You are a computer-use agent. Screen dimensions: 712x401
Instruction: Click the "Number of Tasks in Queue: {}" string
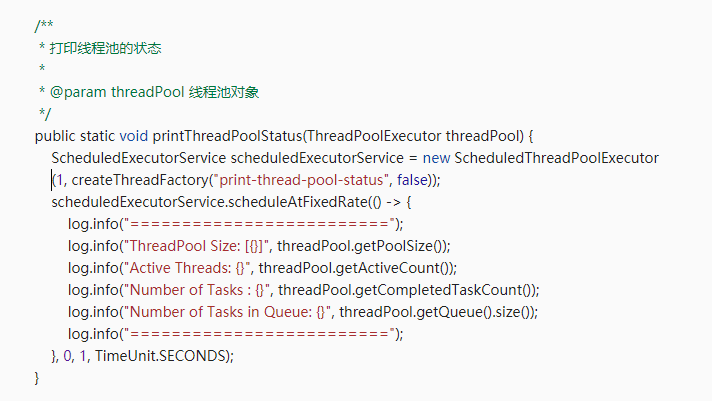tap(227, 311)
